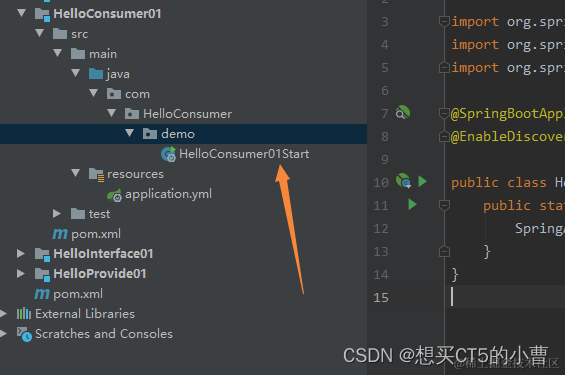The image size is (565, 375).
Task: Click the External Libraries icon
Action: 24,314
